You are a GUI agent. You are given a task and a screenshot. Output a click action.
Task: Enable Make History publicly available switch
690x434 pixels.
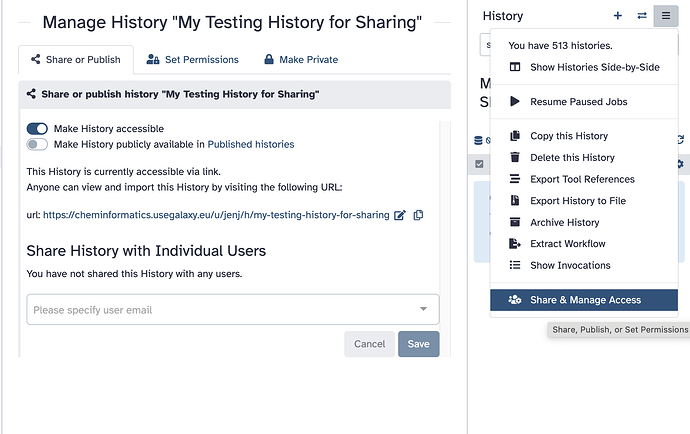(x=37, y=144)
